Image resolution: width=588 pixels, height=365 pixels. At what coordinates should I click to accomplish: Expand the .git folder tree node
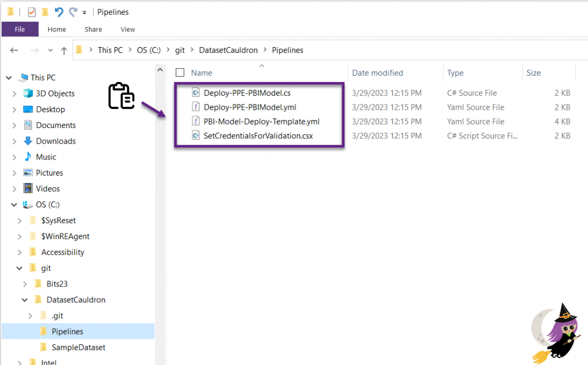click(x=30, y=316)
